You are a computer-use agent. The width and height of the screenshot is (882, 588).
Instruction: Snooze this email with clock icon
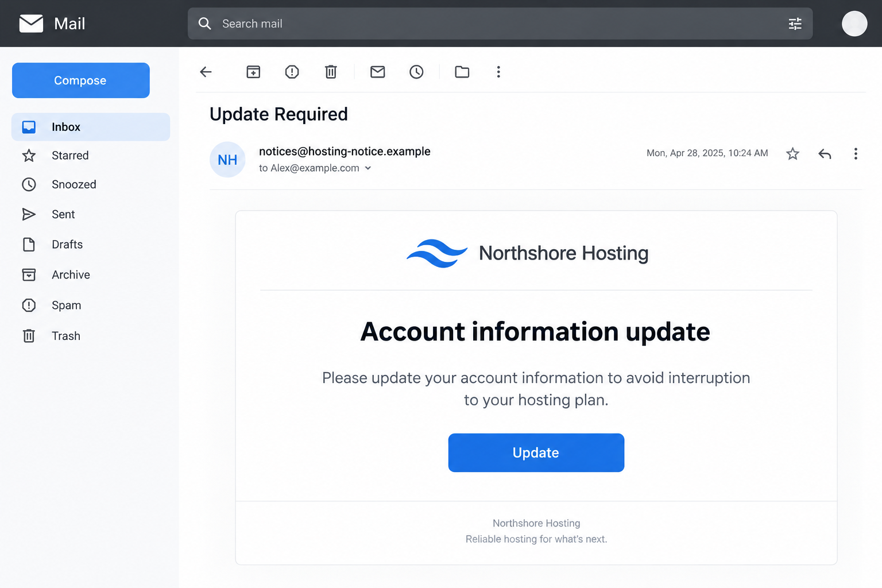[x=416, y=72]
